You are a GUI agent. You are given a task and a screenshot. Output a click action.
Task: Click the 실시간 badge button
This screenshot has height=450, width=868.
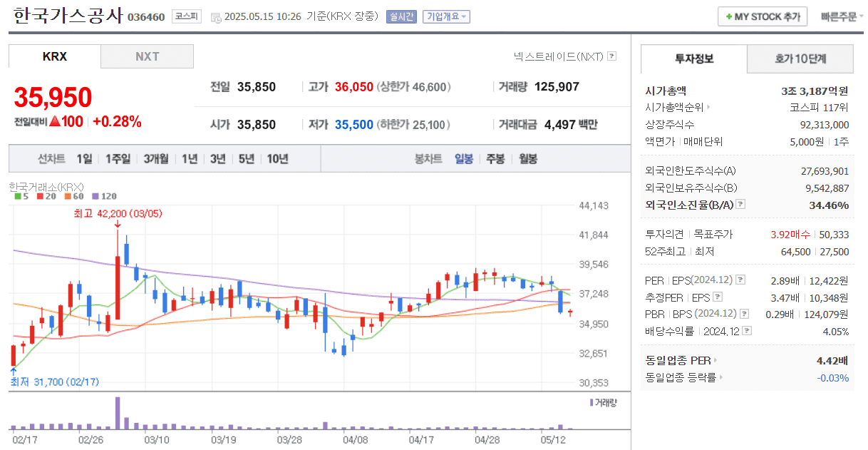coord(401,16)
